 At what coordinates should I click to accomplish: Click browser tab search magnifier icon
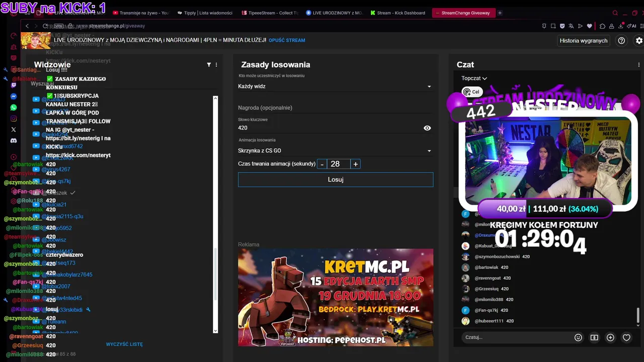click(x=615, y=13)
